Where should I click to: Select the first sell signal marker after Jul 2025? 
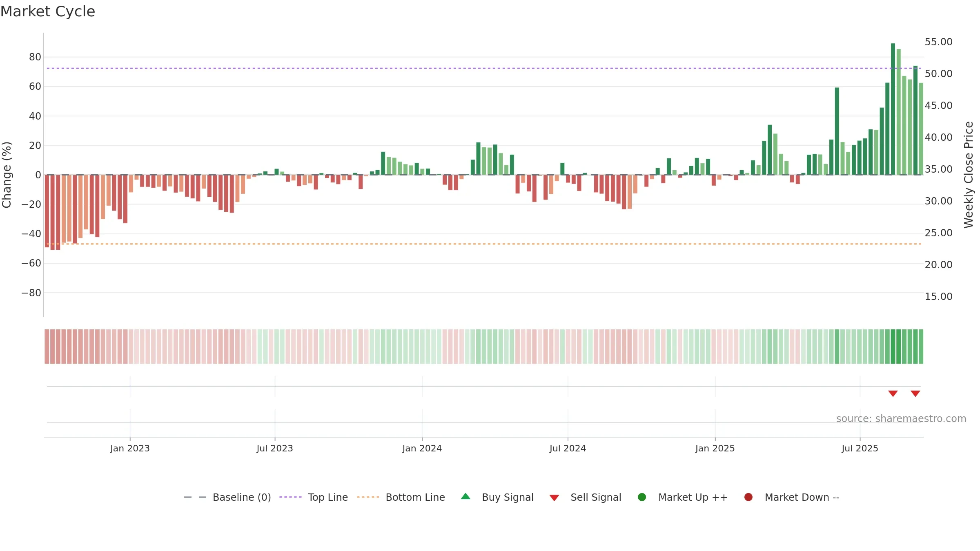[x=893, y=393]
